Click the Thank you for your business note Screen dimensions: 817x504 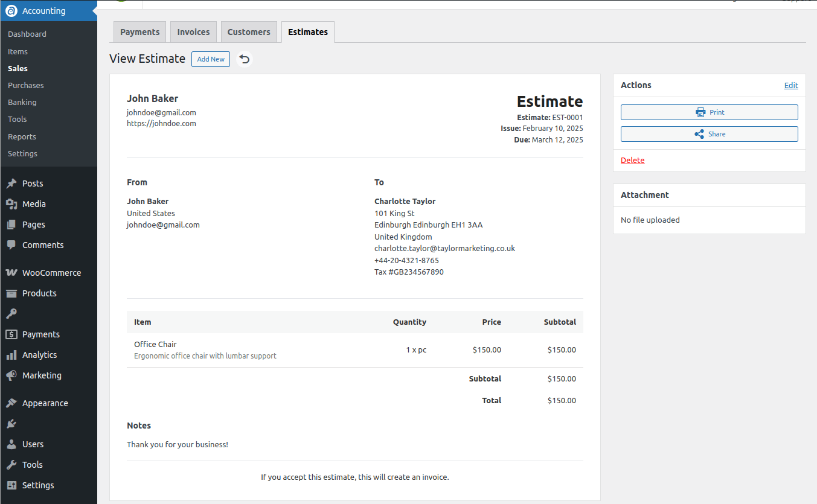(178, 445)
